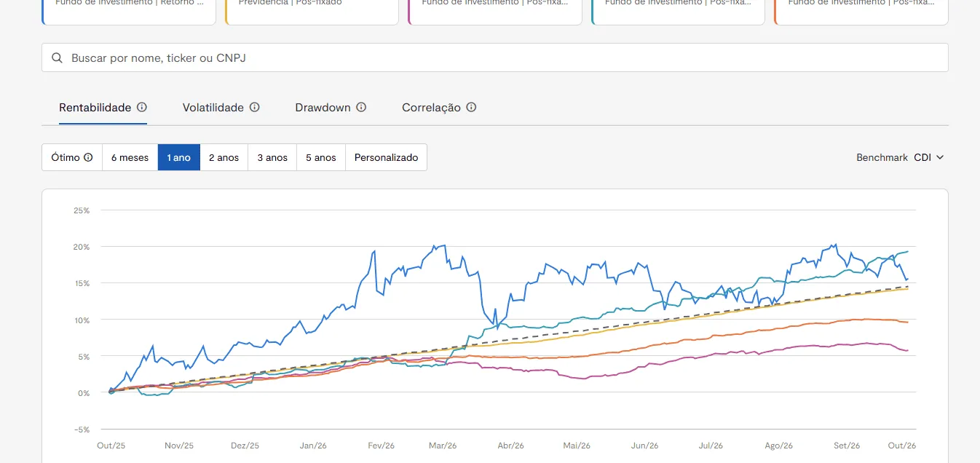Open the Rentabilidade info tooltip icon

point(142,107)
